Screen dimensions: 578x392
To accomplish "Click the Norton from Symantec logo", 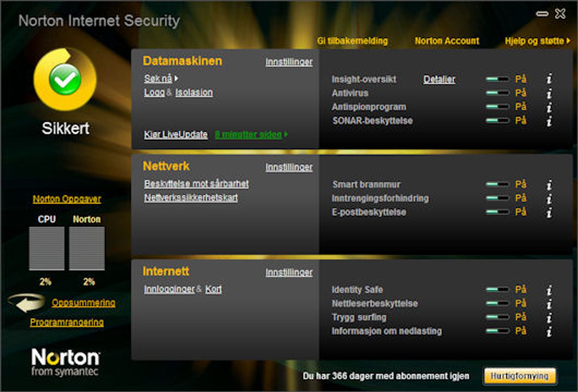I will click(x=65, y=363).
